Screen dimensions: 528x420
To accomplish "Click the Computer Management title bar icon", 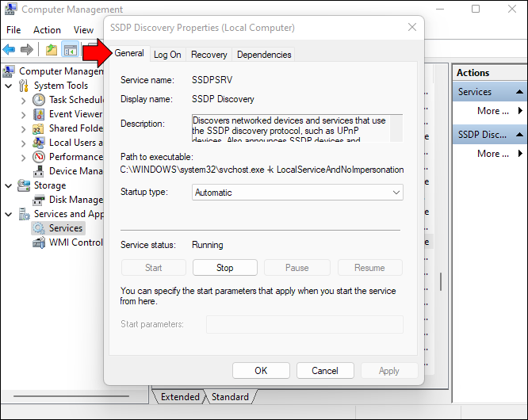I will click(x=11, y=9).
